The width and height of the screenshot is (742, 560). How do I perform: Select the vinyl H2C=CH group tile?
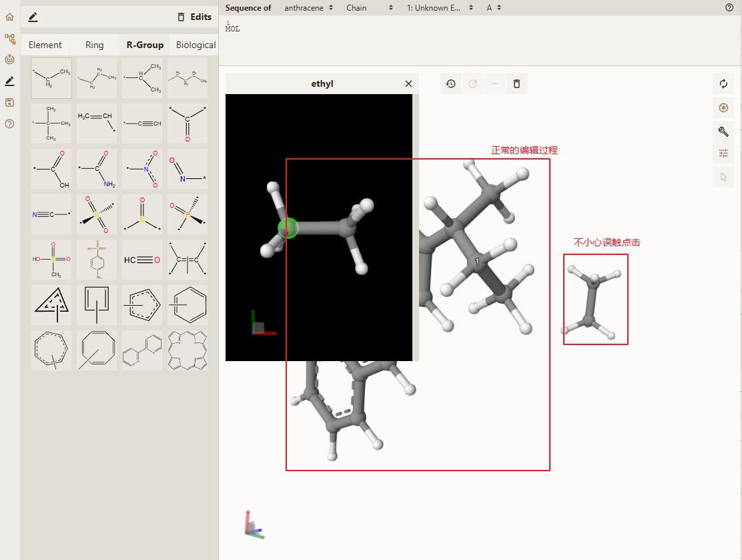point(97,123)
